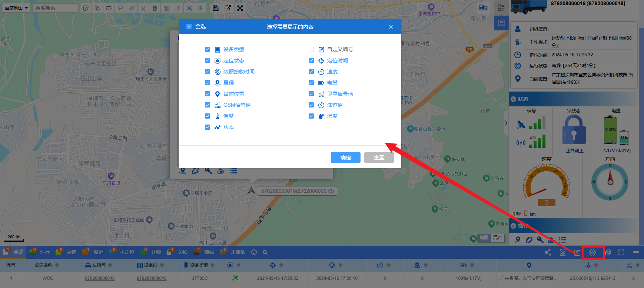Click the hourglass icon in bottom bar

(x=562, y=252)
